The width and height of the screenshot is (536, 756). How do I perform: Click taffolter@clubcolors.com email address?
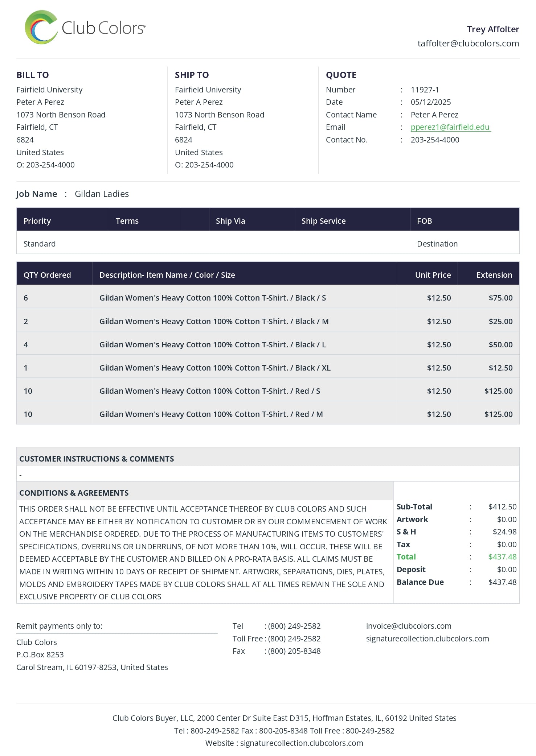pyautogui.click(x=468, y=44)
